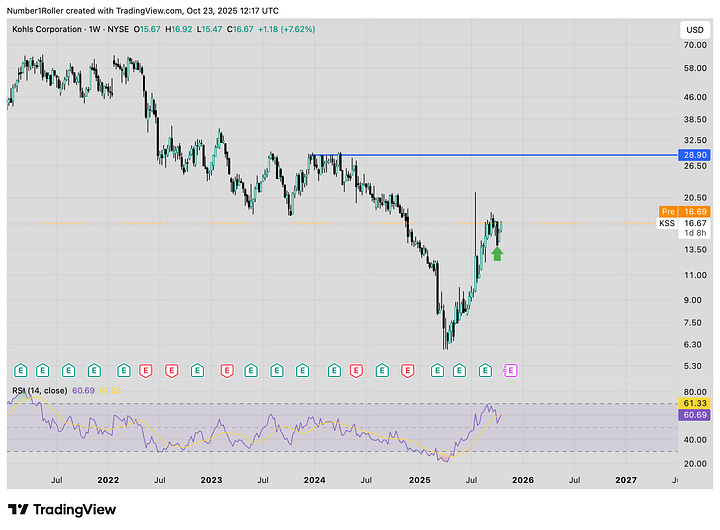Screen dimensions: 720x530
Task: Open the August 2022 red earnings marker
Action: tap(172, 370)
